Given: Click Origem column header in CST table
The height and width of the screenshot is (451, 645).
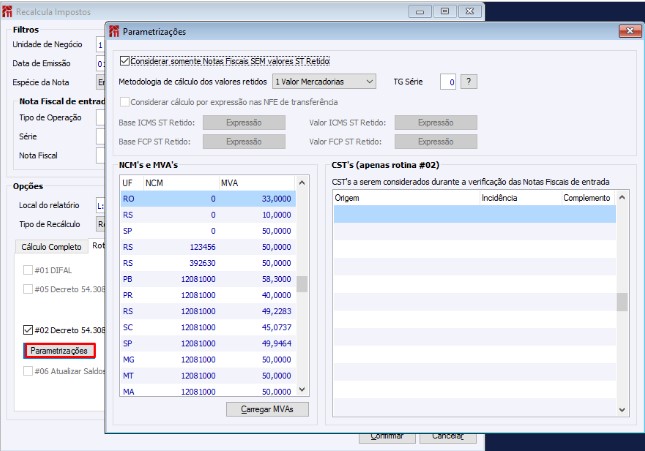Looking at the screenshot, I should pos(406,198).
